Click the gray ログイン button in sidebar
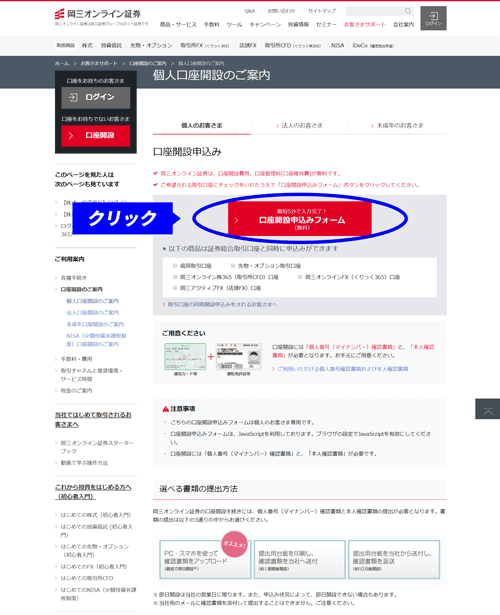The width and height of the screenshot is (500, 615). [x=96, y=97]
